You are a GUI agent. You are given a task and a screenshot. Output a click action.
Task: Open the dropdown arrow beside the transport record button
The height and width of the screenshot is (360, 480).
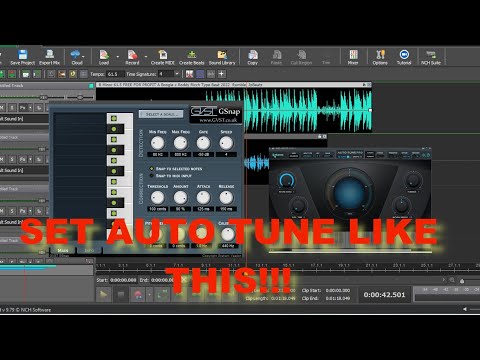(x=150, y=295)
